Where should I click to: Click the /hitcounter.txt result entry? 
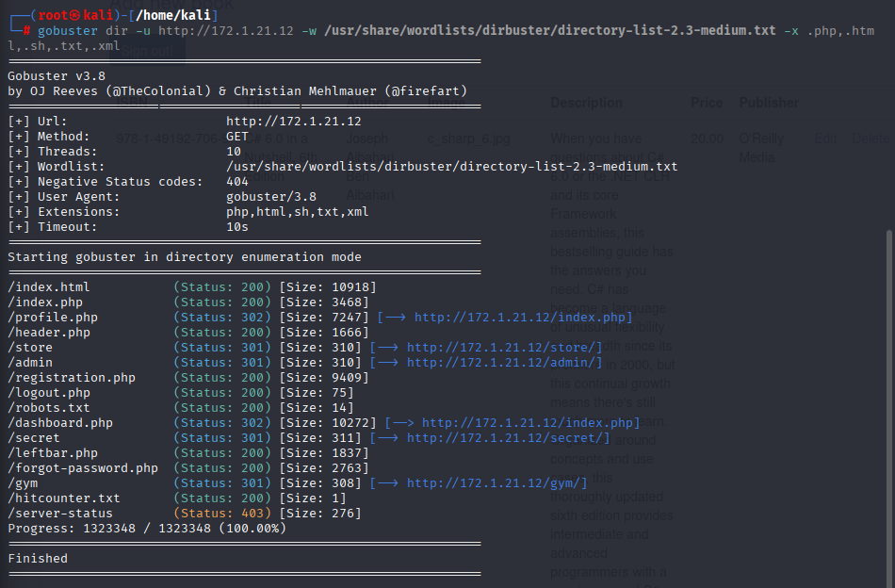coord(63,498)
